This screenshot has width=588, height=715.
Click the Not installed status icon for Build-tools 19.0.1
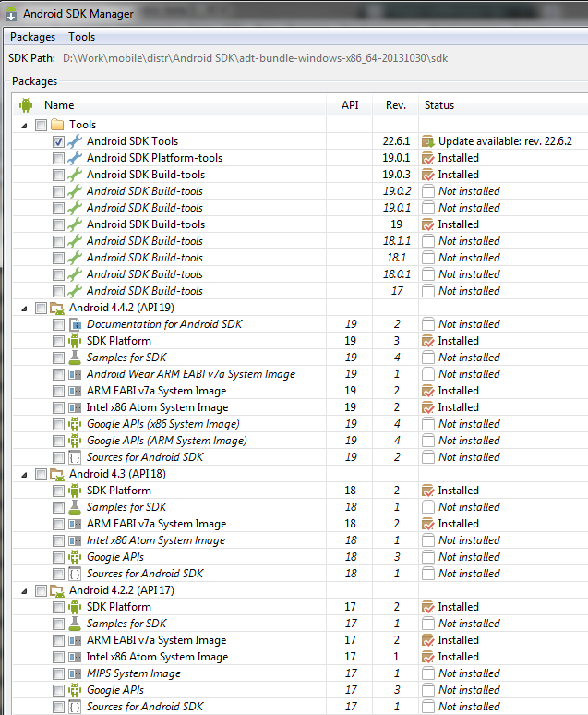(428, 208)
